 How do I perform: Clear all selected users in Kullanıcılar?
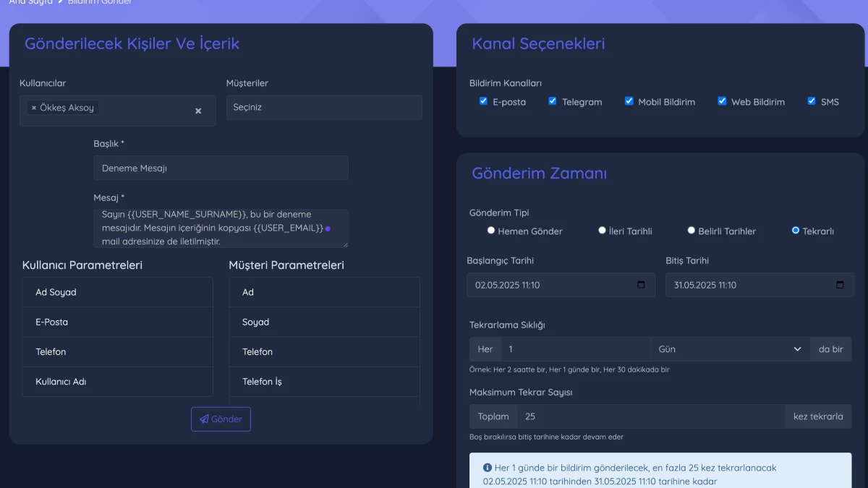[x=198, y=111]
